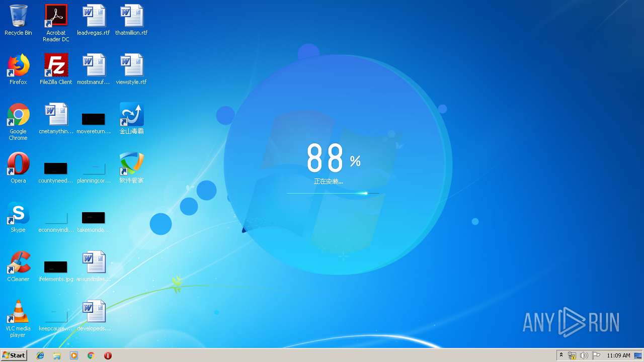Select the cnetanythin... document
644x362 pixels.
pos(56,119)
